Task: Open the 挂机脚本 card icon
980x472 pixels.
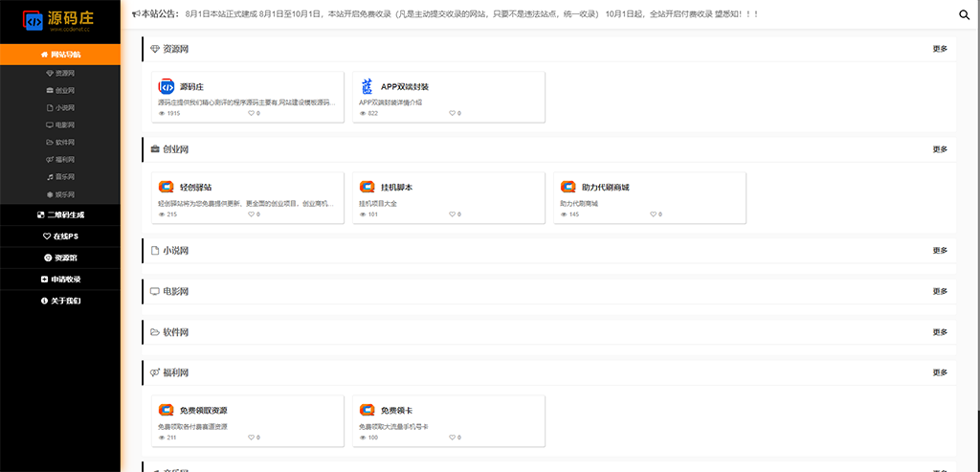Action: 367,187
